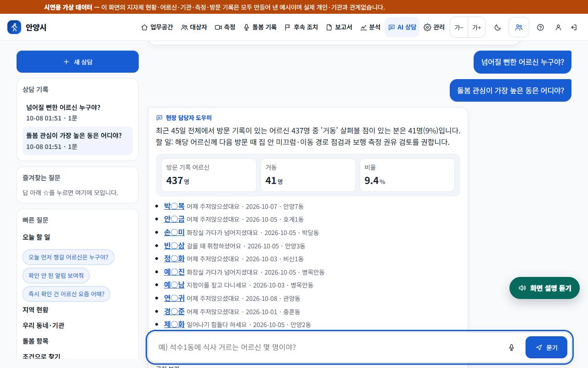Open the 경○준 person link

point(174,311)
